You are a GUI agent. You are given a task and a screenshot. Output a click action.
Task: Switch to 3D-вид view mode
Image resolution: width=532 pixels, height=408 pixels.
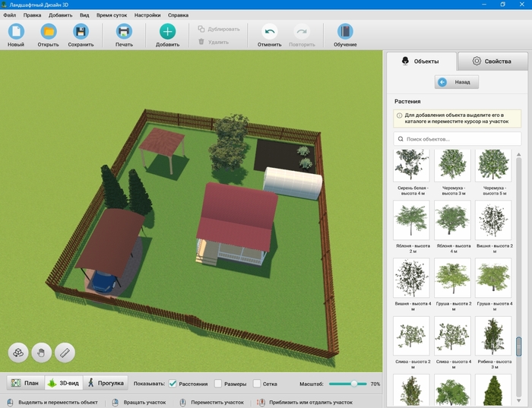64,383
